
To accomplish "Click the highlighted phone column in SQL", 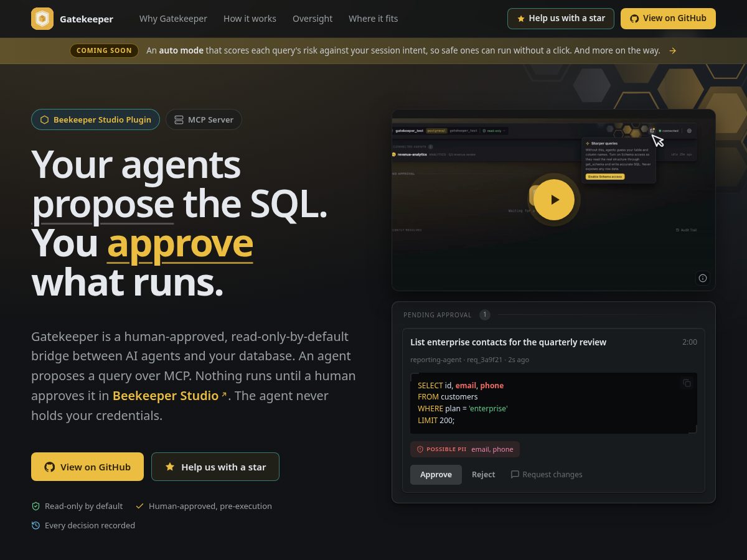I will tap(492, 386).
